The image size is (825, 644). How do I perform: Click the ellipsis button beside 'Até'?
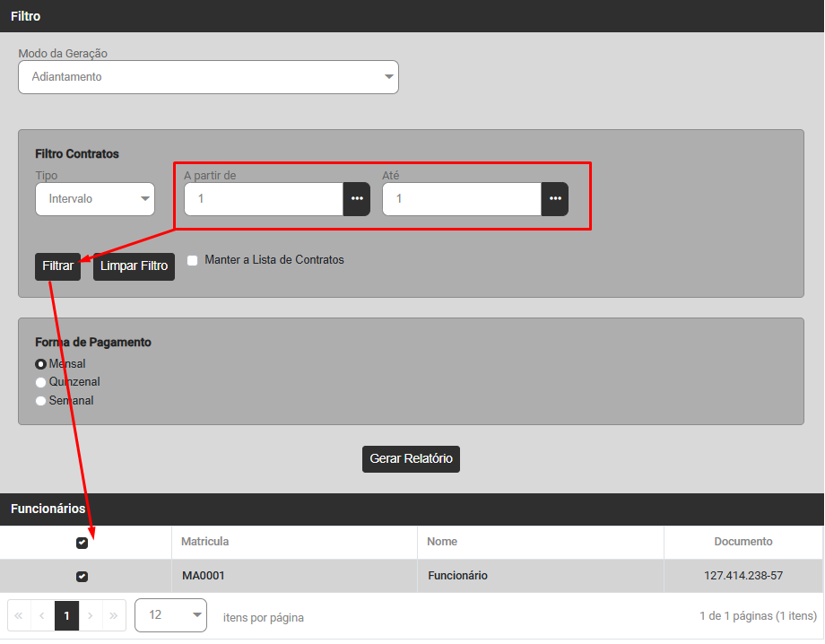[554, 199]
